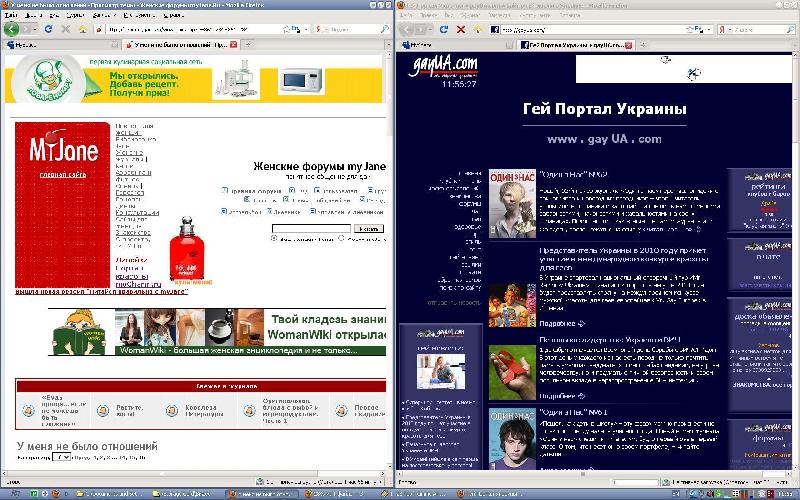Image resolution: width=800 pixels, height=500 pixels.
Task: Go back in left Firefox window
Action: coord(11,29)
